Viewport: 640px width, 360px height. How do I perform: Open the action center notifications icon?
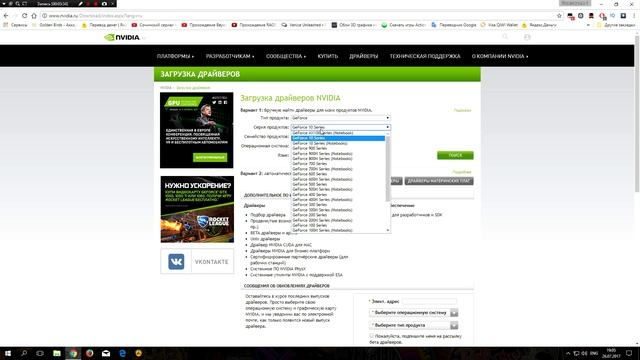tap(629, 353)
